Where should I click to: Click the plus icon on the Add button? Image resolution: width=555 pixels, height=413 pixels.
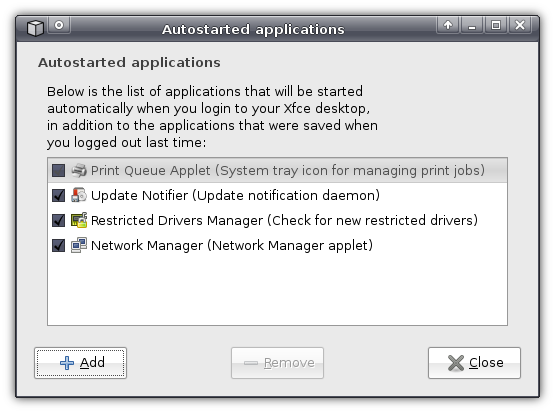pyautogui.click(x=67, y=363)
